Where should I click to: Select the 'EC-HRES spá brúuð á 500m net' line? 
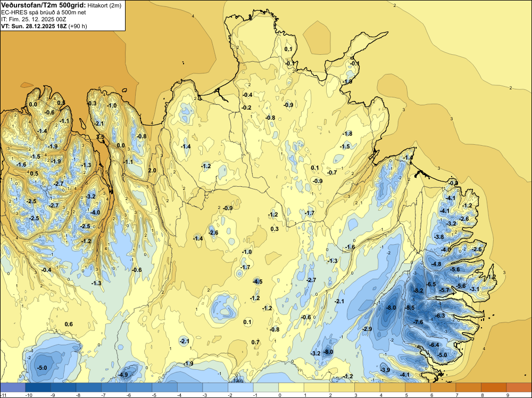(44, 13)
